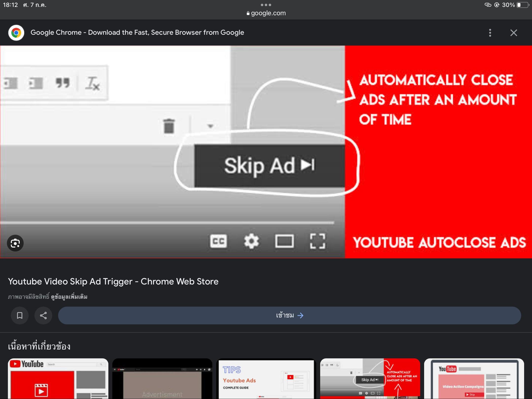The height and width of the screenshot is (399, 532).
Task: Click the Picture-in-Picture icon
Action: 285,241
